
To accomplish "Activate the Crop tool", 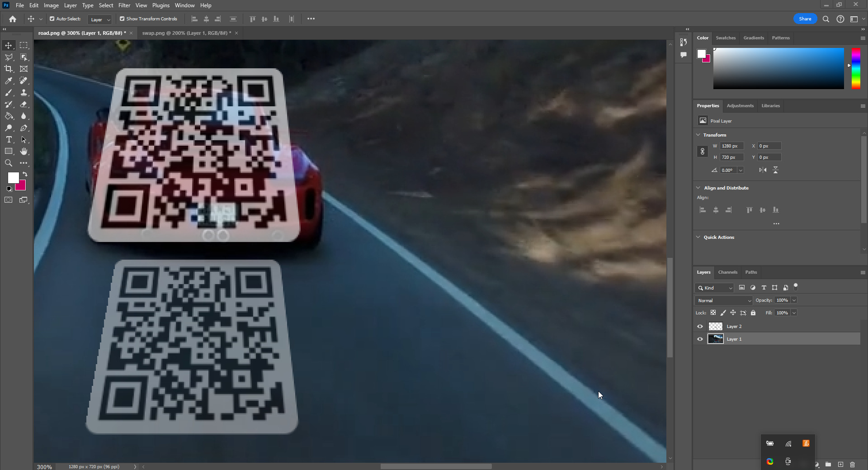I will click(x=9, y=69).
